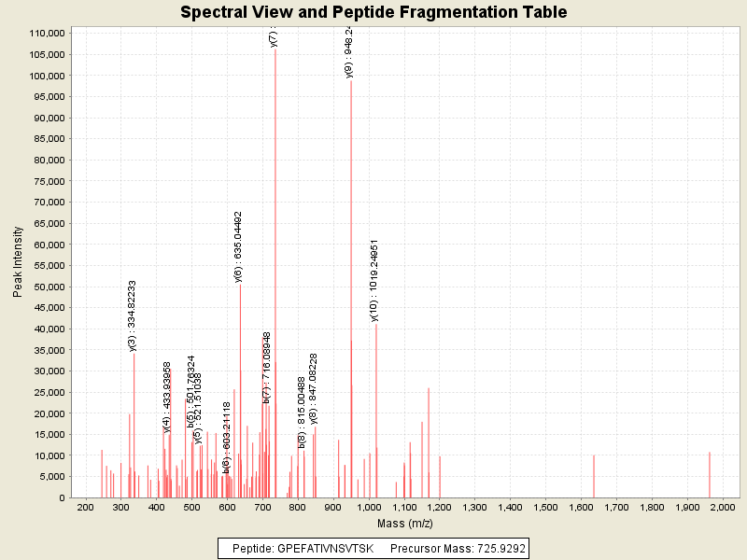Select the y(9) : 948.24 peak label
Image resolution: width=747 pixels, height=560 pixels.
click(349, 51)
